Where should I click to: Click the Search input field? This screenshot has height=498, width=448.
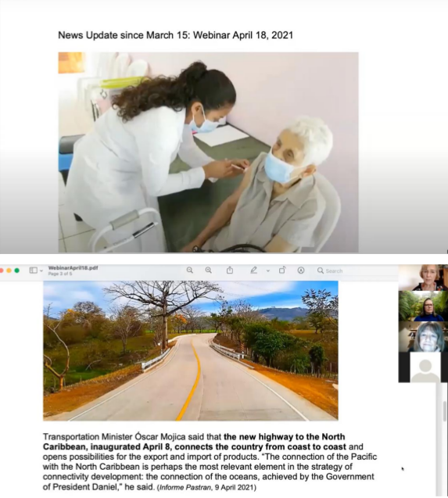[357, 271]
